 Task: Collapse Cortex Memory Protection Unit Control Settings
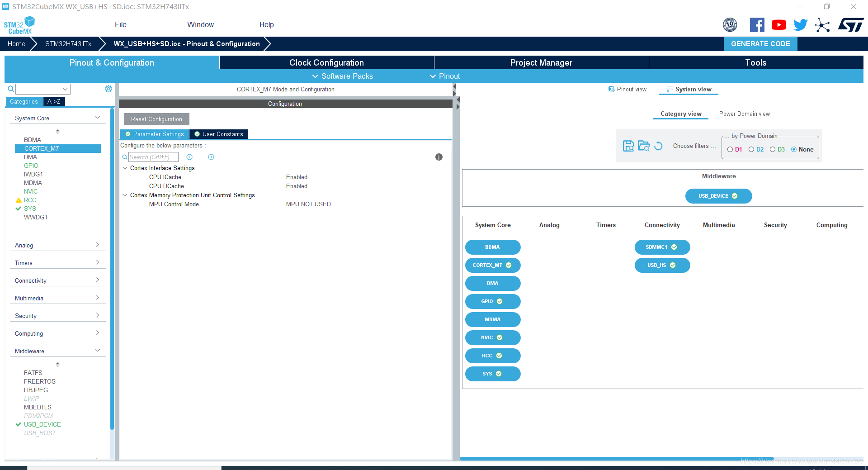[125, 195]
